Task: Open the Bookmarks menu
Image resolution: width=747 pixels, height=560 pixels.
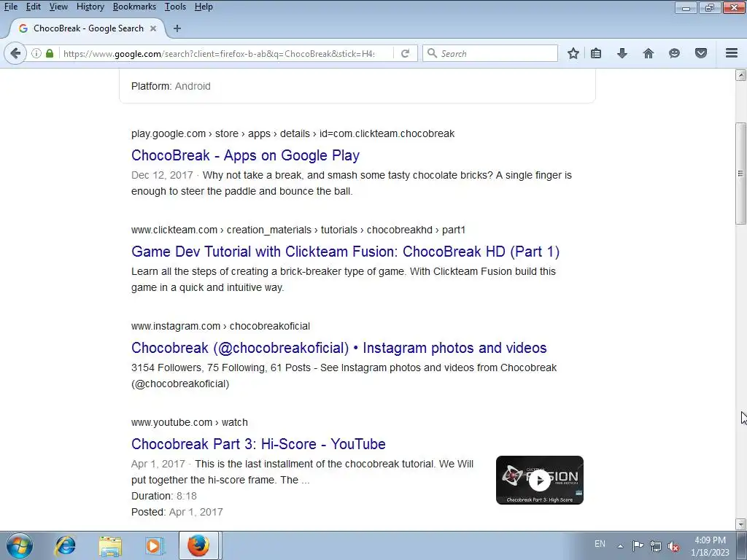Action: (134, 7)
